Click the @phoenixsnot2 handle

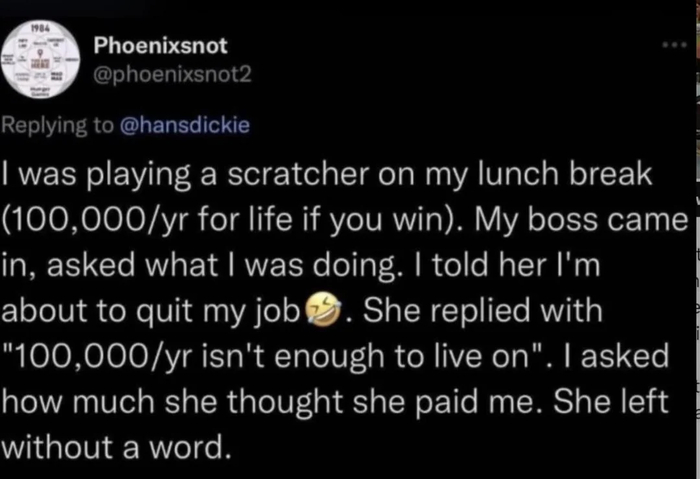pyautogui.click(x=172, y=75)
